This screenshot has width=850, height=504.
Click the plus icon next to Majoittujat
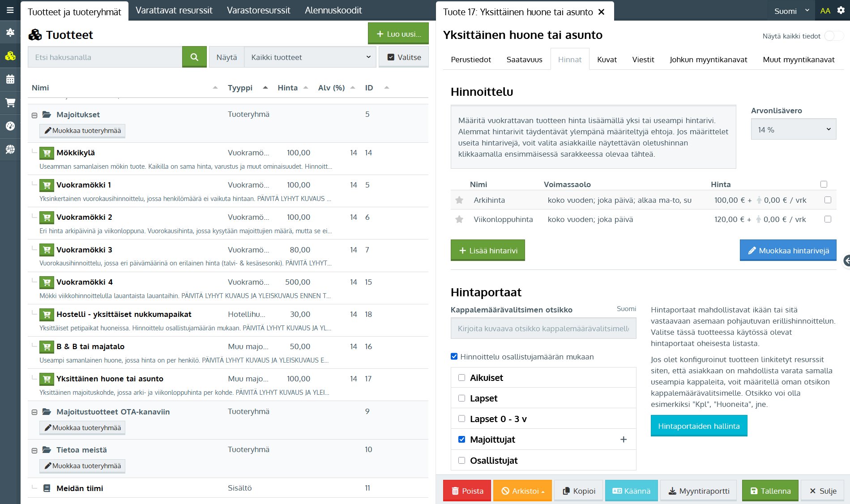pyautogui.click(x=623, y=440)
